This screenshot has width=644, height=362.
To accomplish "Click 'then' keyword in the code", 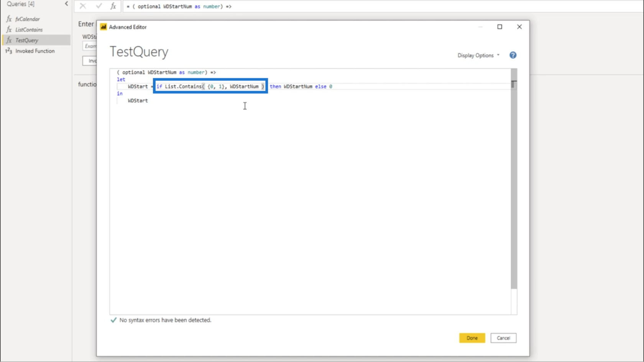I will click(275, 87).
